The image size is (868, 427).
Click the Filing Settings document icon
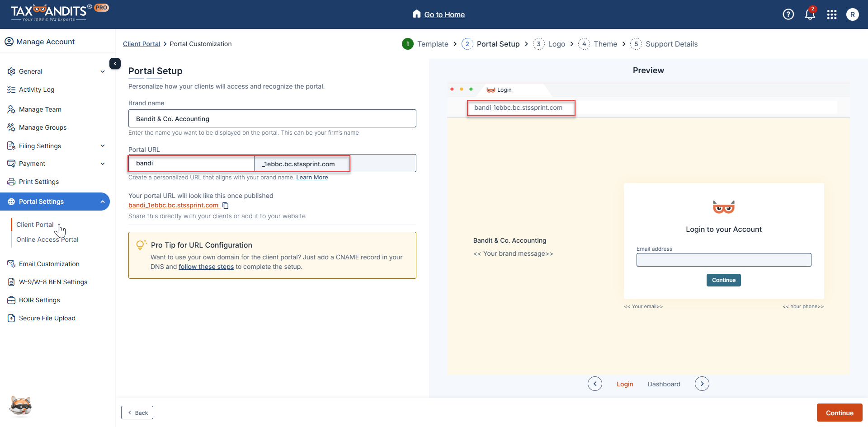pyautogui.click(x=11, y=146)
